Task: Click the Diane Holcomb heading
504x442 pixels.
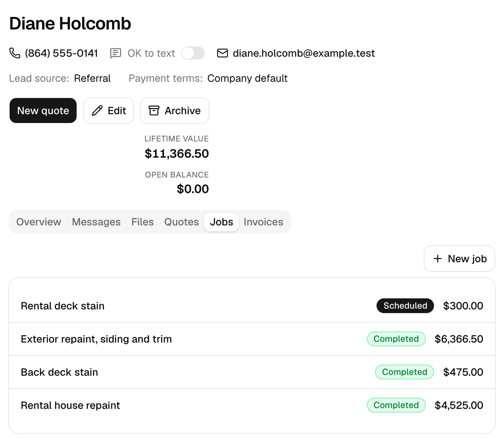Action: [70, 24]
